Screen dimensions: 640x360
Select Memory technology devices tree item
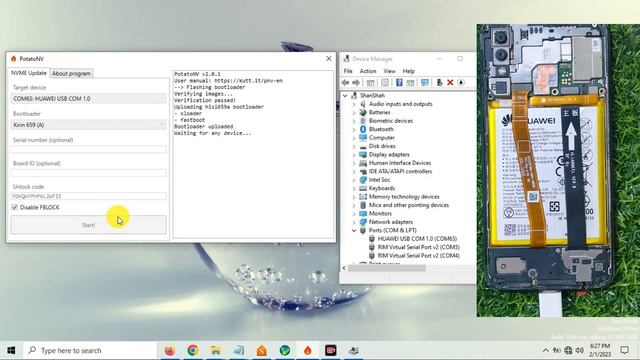pos(404,197)
